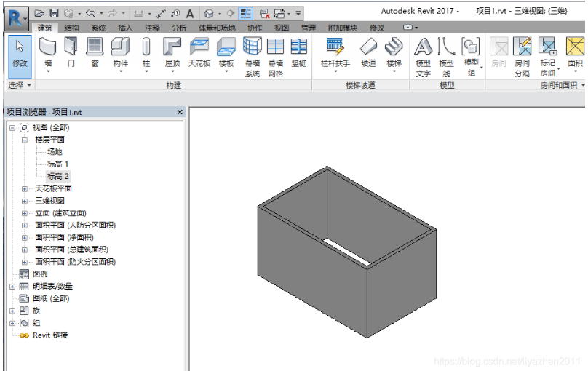
Task: Switch to the 结构 ribbon tab
Action: 71,28
